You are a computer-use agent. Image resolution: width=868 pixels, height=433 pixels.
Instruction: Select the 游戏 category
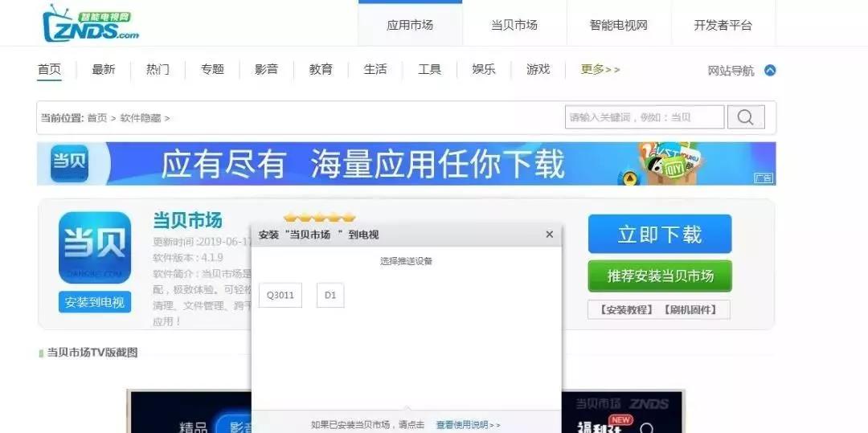tap(538, 70)
